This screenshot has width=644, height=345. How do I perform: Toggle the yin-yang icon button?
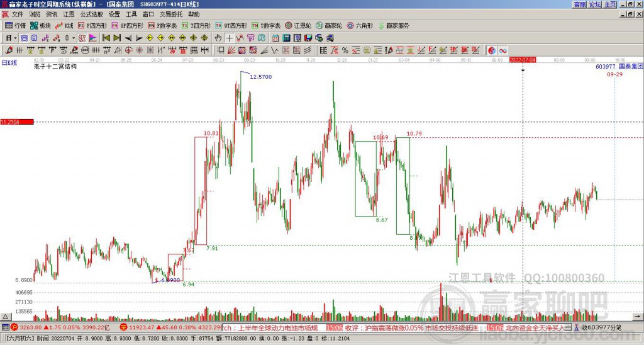[492, 50]
